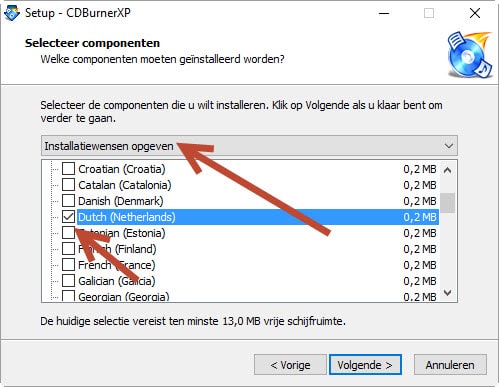Tick the Finnish (Finland) checkbox
Image resolution: width=499 pixels, height=387 pixels.
[x=68, y=249]
